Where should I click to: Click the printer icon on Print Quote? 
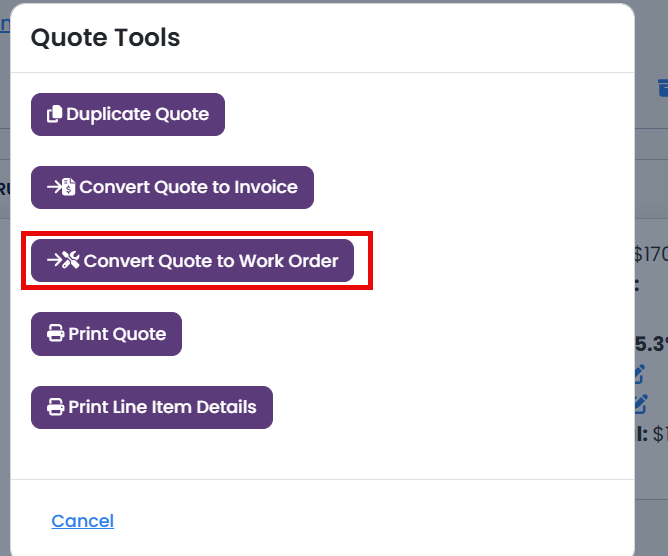pyautogui.click(x=55, y=333)
